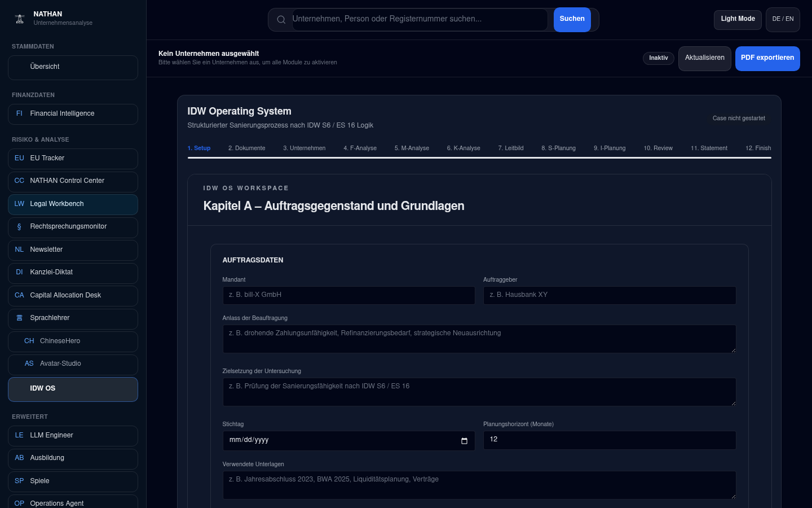Focus the Anlass der Beauftragung textarea
812x508 pixels.
click(479, 339)
